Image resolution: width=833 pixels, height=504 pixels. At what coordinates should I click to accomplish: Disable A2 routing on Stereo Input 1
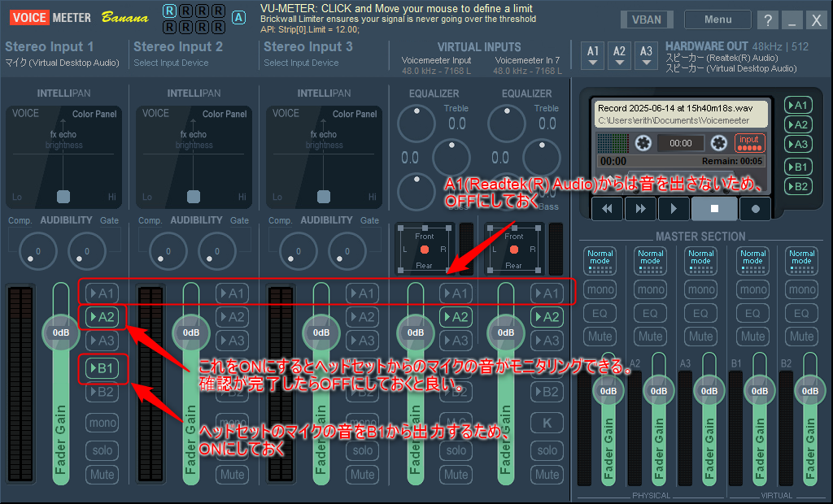[102, 317]
